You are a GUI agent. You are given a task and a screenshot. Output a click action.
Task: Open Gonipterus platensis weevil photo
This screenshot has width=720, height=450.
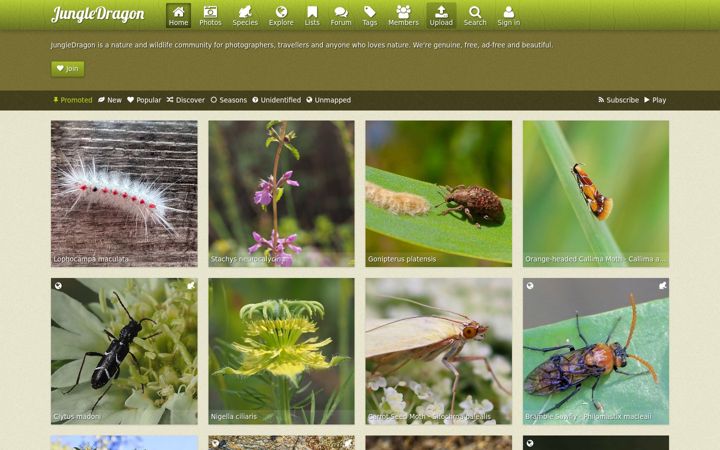(x=439, y=193)
